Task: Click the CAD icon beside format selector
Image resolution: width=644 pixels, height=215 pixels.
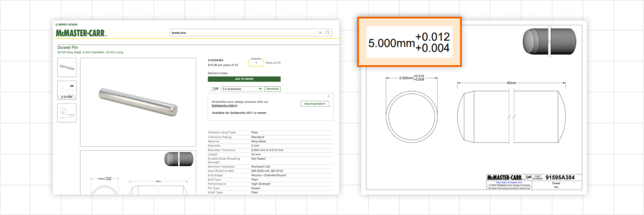Action: 215,89
